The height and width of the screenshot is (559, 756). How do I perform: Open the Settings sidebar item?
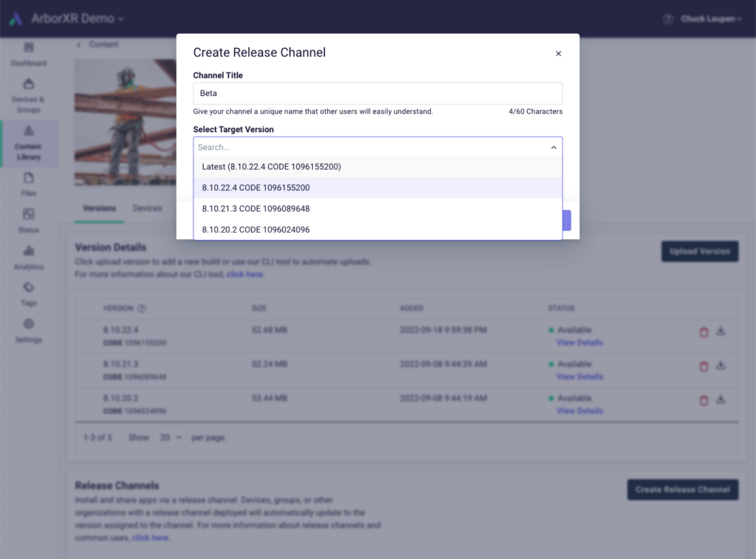click(x=28, y=331)
